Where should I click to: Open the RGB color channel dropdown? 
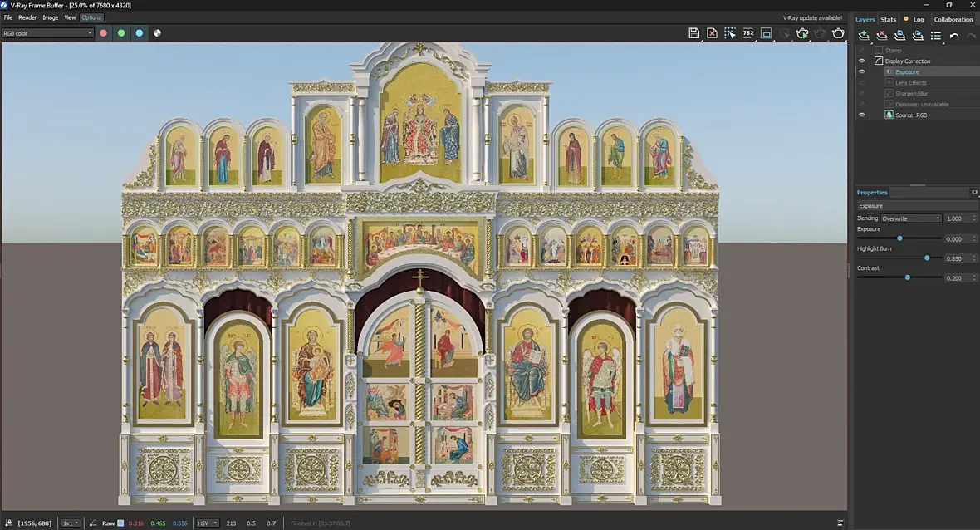click(x=47, y=33)
